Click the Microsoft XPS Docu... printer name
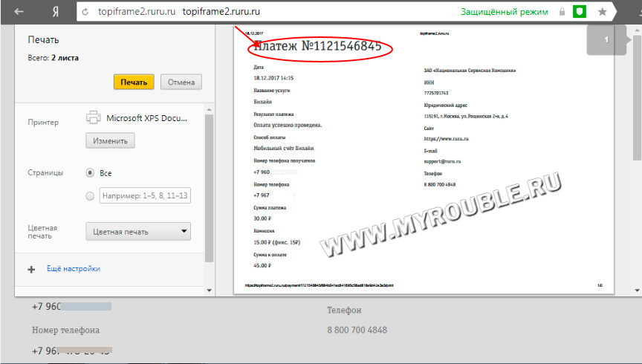The image size is (642, 364). click(x=146, y=118)
